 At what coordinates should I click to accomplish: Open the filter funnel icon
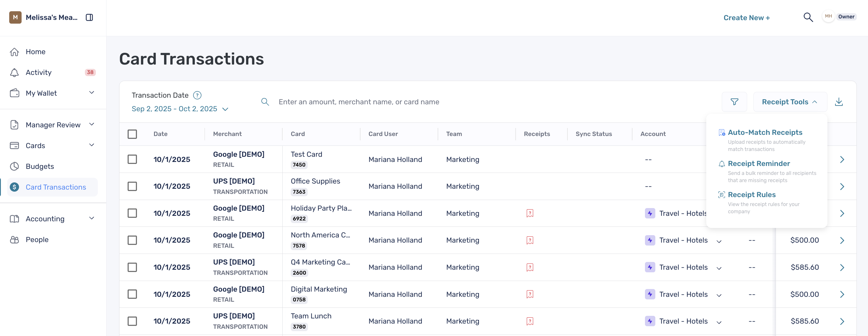pyautogui.click(x=734, y=102)
